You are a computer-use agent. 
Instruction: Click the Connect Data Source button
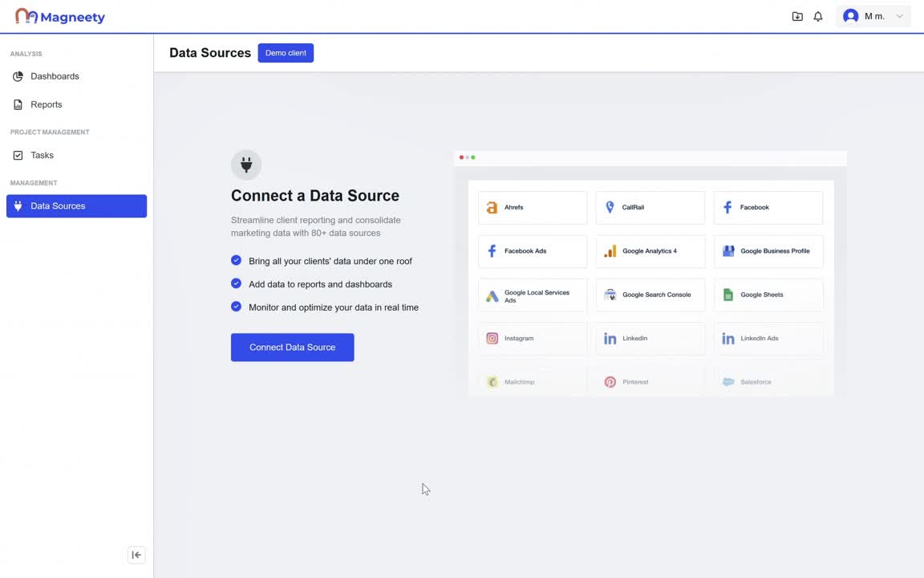(x=292, y=348)
